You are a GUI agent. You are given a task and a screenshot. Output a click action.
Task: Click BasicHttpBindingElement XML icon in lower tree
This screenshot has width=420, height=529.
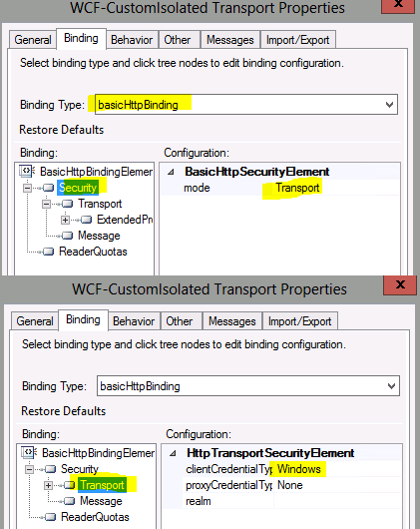pyautogui.click(x=29, y=452)
